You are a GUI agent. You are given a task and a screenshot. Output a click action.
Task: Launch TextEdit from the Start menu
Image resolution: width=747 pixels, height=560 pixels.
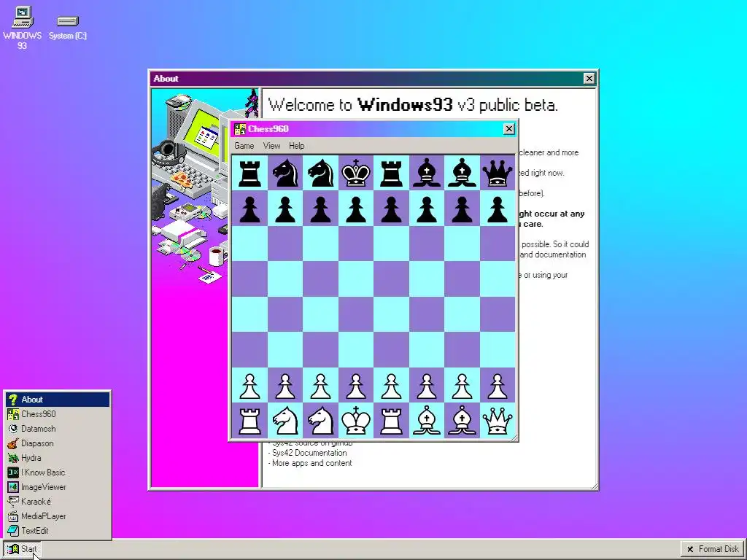58,531
